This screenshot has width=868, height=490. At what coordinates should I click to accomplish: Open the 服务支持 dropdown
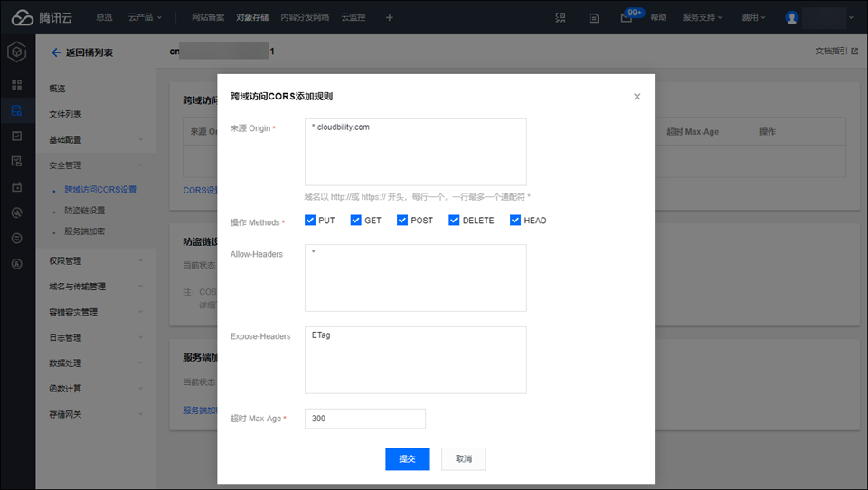click(705, 17)
